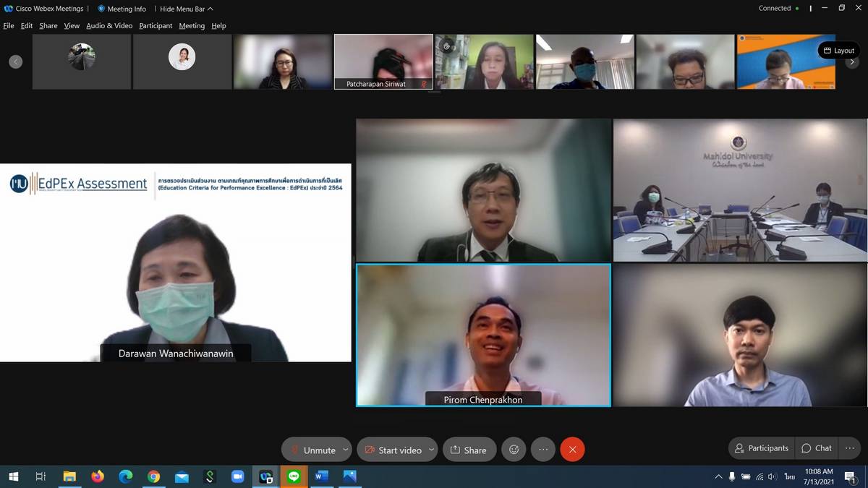Open the Participant menu

(x=156, y=25)
